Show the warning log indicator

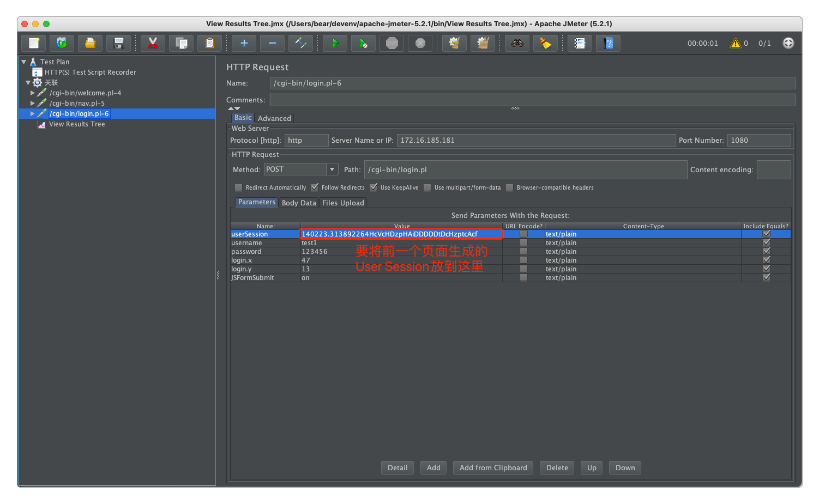736,43
